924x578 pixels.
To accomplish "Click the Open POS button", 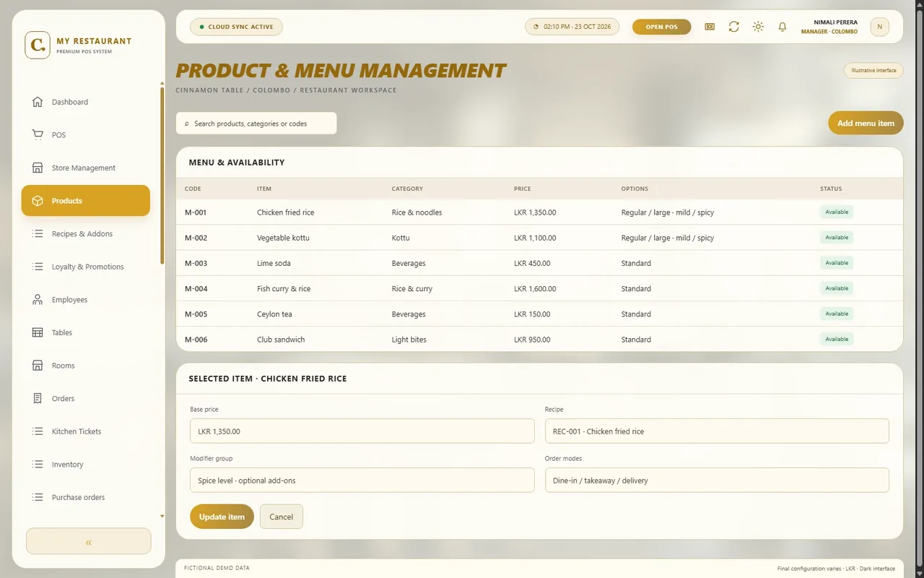I will (x=661, y=27).
